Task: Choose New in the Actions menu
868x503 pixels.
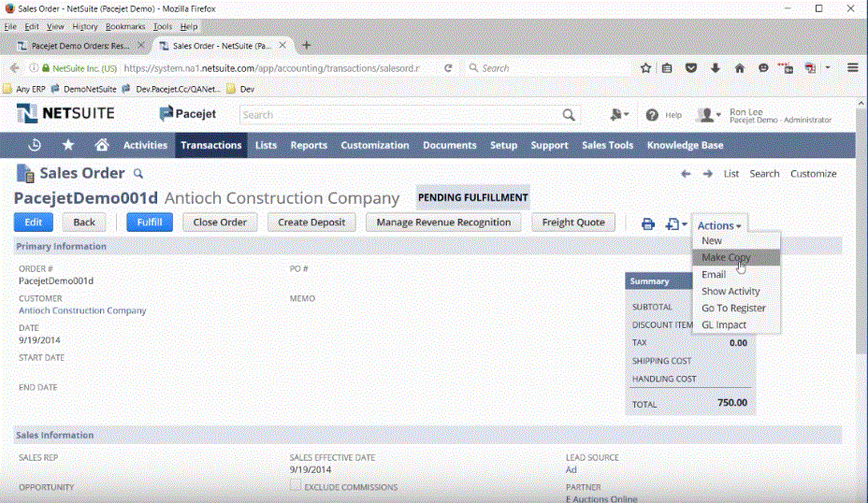Action: click(736, 240)
